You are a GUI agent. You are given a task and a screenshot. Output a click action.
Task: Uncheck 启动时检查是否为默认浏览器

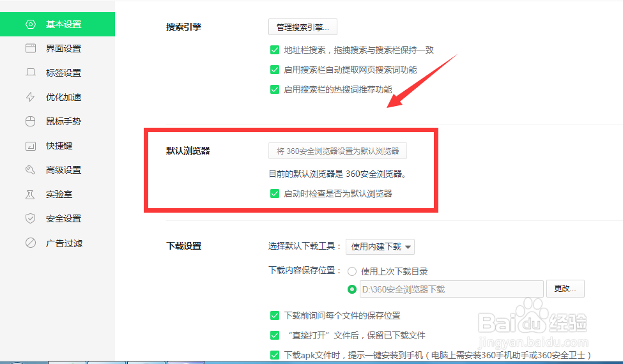coord(275,193)
